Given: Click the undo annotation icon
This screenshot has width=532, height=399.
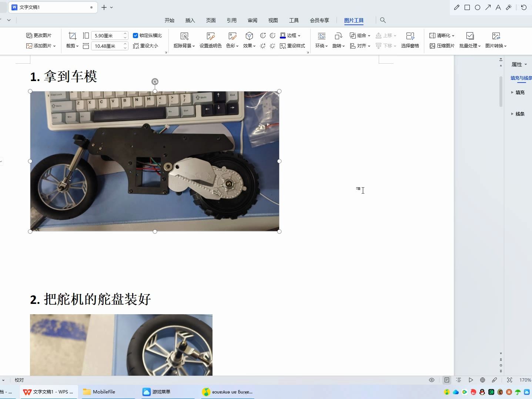Looking at the screenshot, I should click(x=523, y=7).
